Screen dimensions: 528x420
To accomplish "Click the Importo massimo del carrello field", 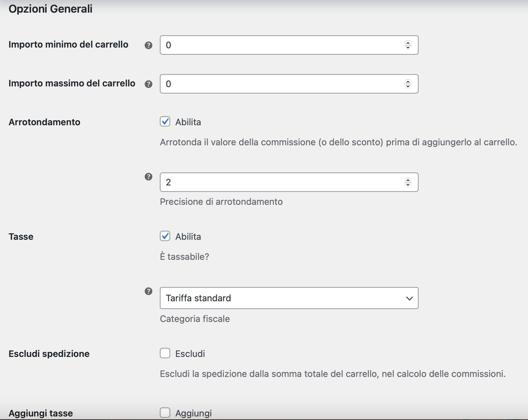I will 289,84.
